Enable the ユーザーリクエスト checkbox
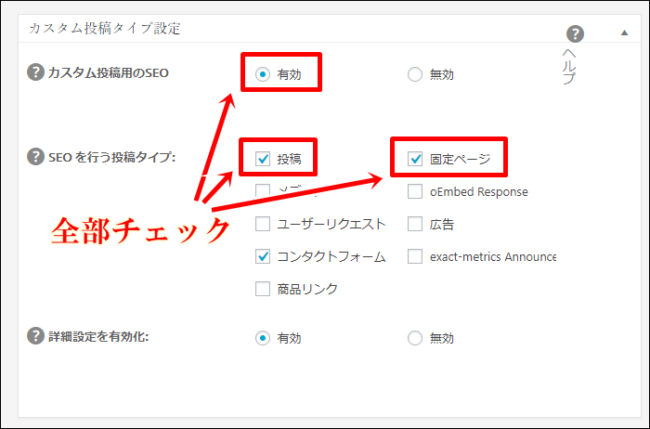 [262, 224]
